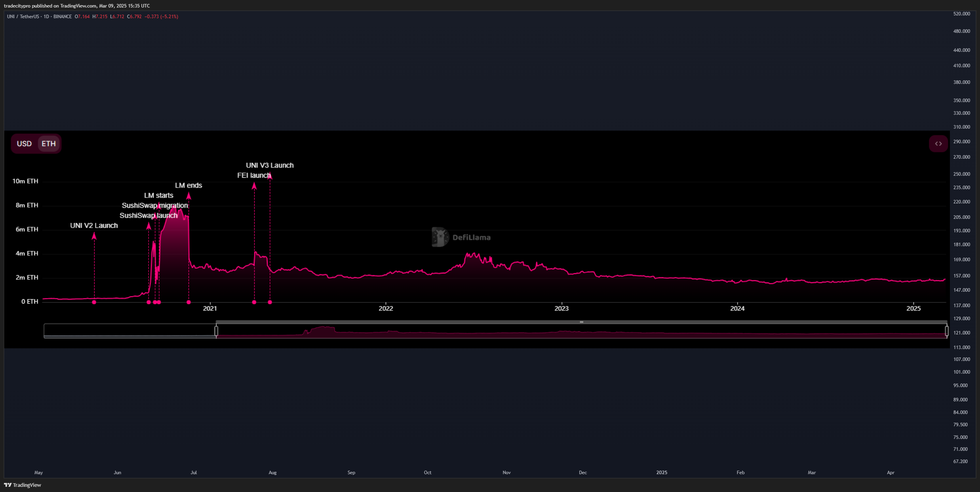
Task: Click the LM starts annotation label
Action: (x=158, y=196)
